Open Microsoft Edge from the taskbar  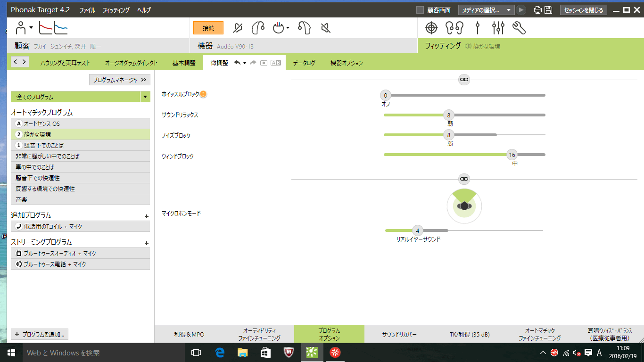coord(220,352)
